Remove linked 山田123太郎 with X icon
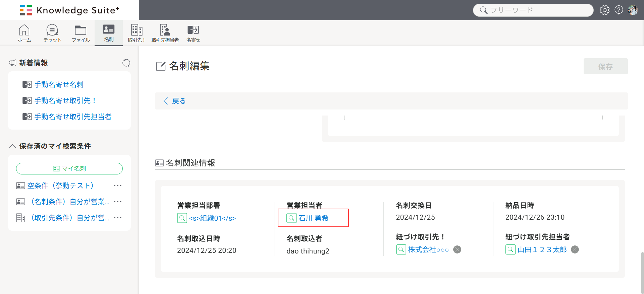The image size is (644, 294). point(575,249)
